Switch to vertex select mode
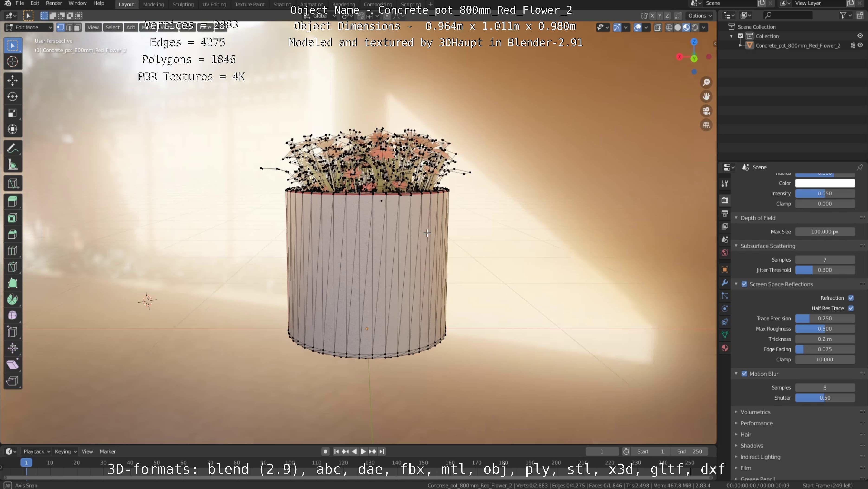The width and height of the screenshot is (868, 489). (61, 28)
